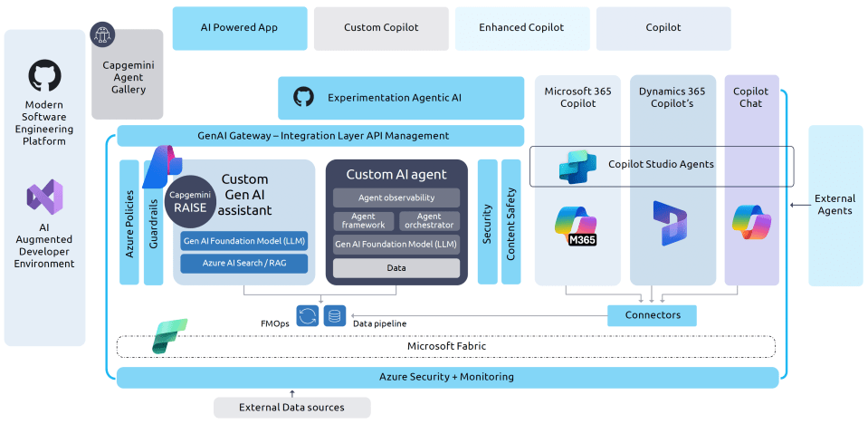Click the Connectors box
868x424 pixels.
(652, 315)
